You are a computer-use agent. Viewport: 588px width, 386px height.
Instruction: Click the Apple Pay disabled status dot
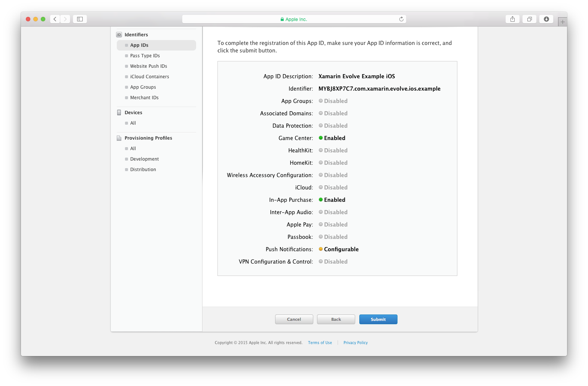pyautogui.click(x=321, y=224)
